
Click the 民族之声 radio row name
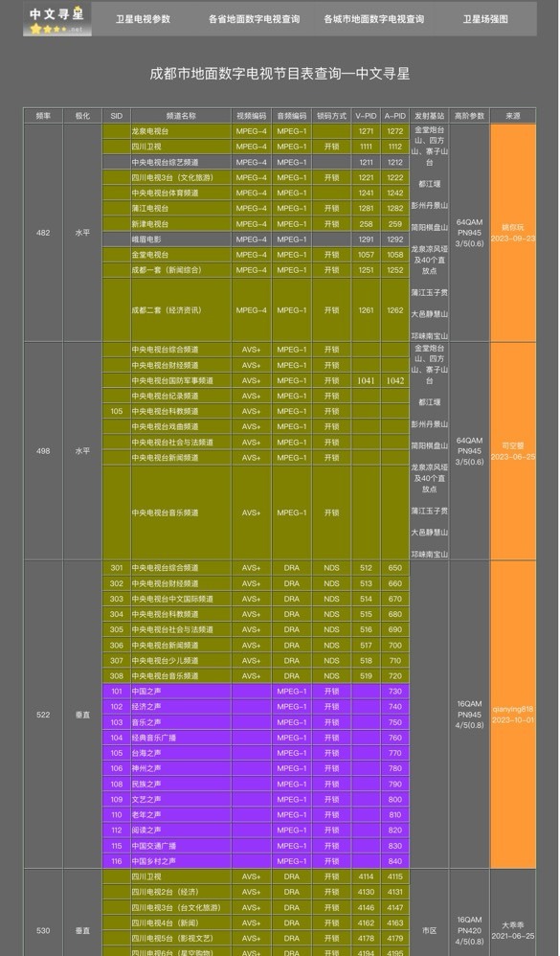[x=146, y=785]
